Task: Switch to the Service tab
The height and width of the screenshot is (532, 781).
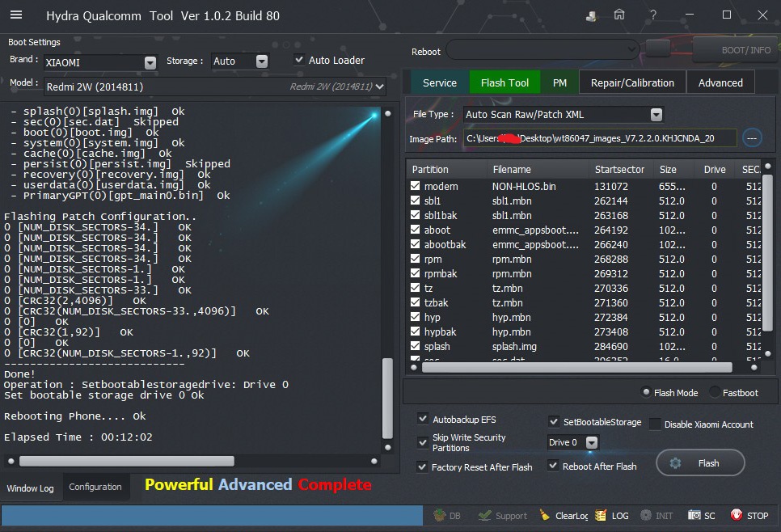Action: pyautogui.click(x=440, y=82)
